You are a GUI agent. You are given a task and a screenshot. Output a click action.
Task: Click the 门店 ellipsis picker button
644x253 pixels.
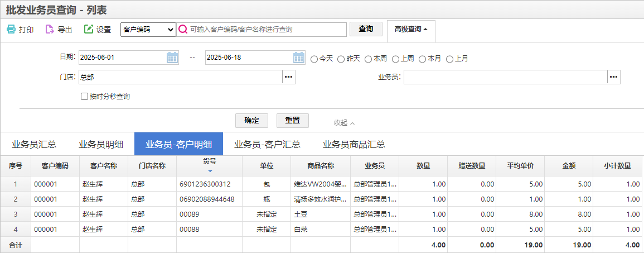click(x=289, y=77)
